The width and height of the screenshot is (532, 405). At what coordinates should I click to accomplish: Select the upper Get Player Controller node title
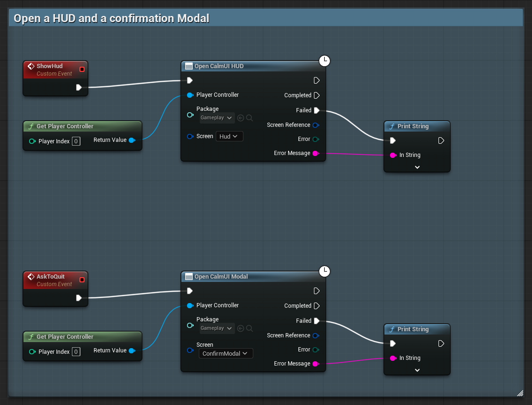pyautogui.click(x=65, y=126)
